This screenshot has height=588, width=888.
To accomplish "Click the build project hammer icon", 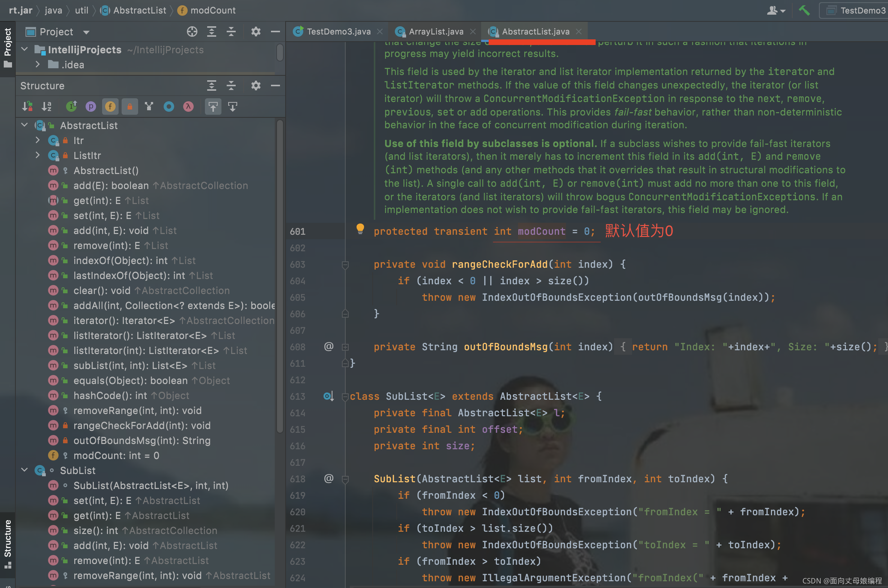I will [804, 10].
